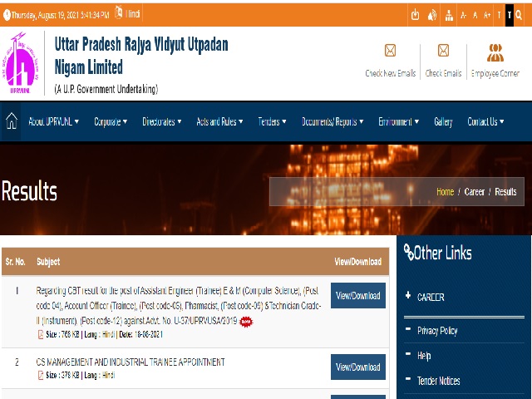Open CAREER link in Other Links

pyautogui.click(x=431, y=298)
